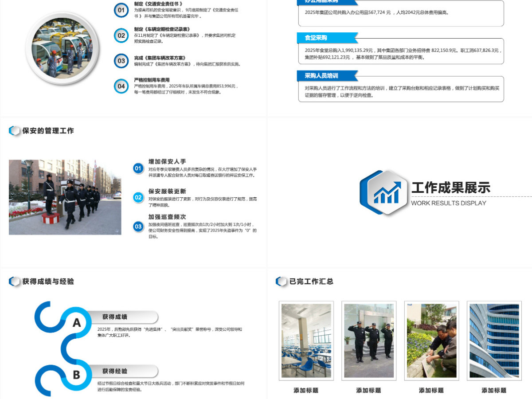This screenshot has width=532, height=399.
Task: Click 添加标题 under the cafeteria photo
Action: (306, 391)
